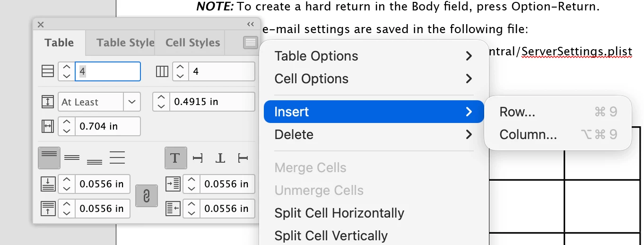Choose Insert Row from the submenu

click(x=558, y=112)
